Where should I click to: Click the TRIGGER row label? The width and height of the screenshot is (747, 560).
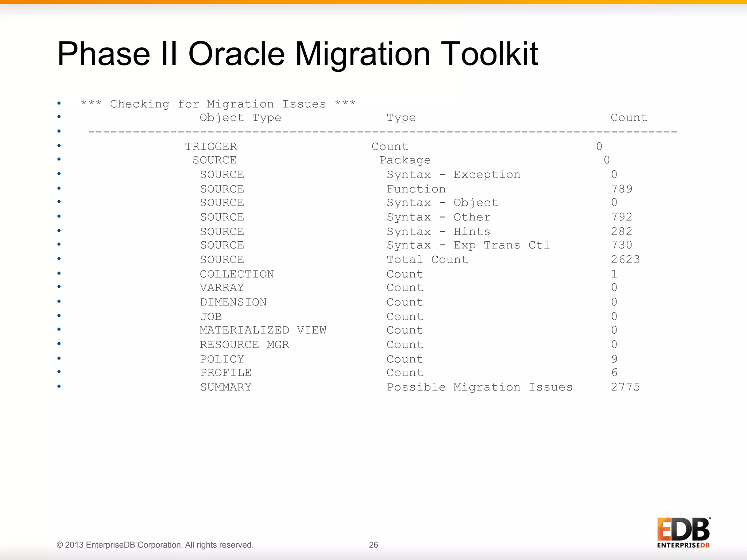coord(211,147)
